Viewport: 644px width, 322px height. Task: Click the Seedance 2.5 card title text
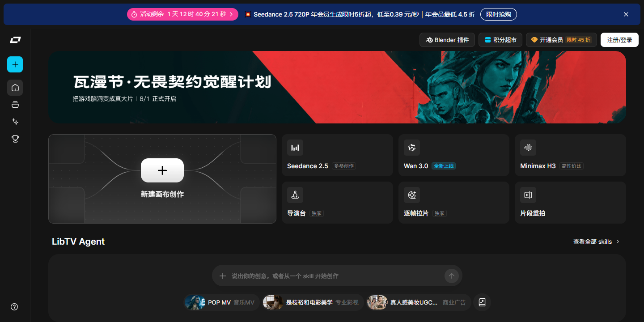[308, 166]
